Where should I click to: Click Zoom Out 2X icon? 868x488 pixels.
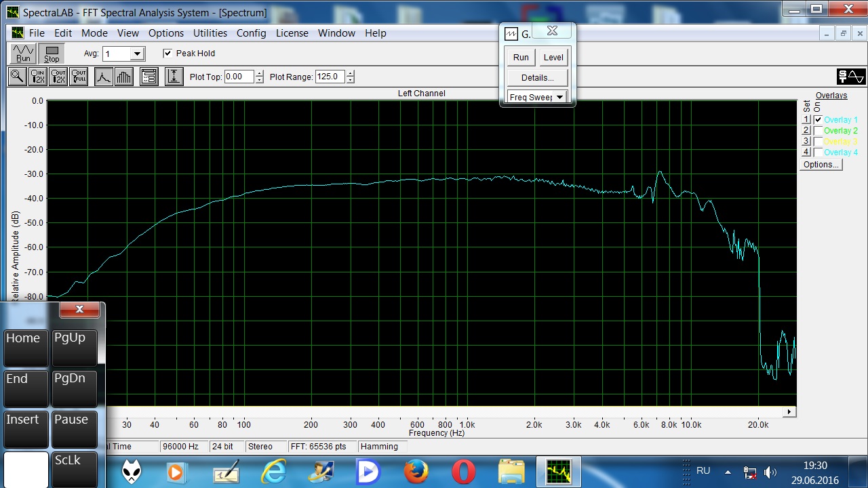tap(58, 77)
